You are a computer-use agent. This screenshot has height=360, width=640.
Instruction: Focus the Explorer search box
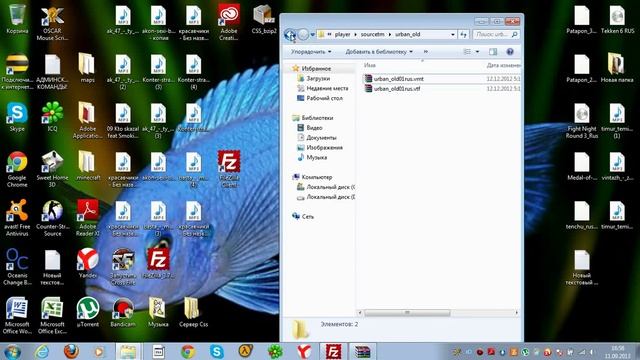pos(495,35)
